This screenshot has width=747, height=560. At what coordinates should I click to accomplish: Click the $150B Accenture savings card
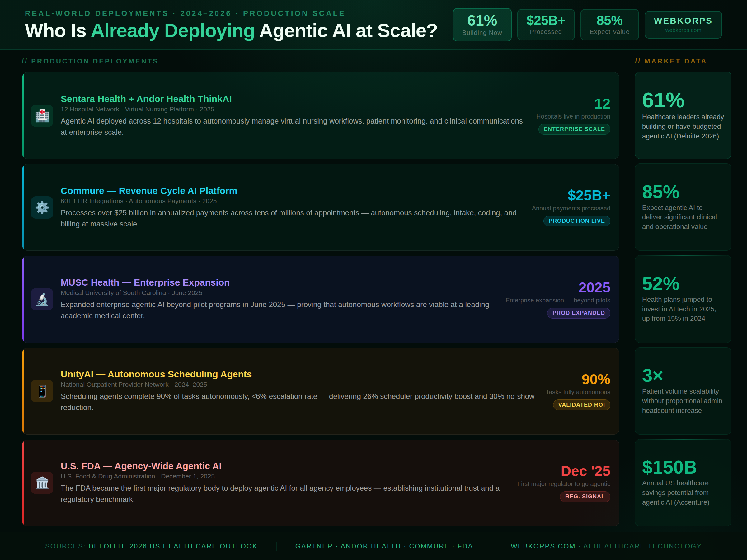(683, 483)
